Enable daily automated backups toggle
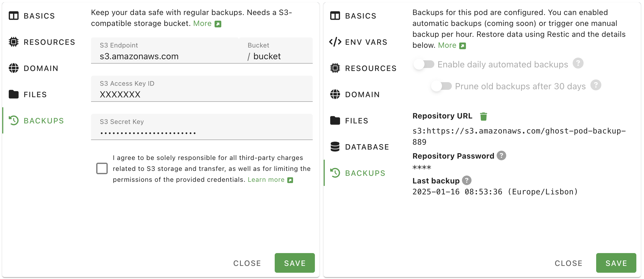 tap(424, 64)
